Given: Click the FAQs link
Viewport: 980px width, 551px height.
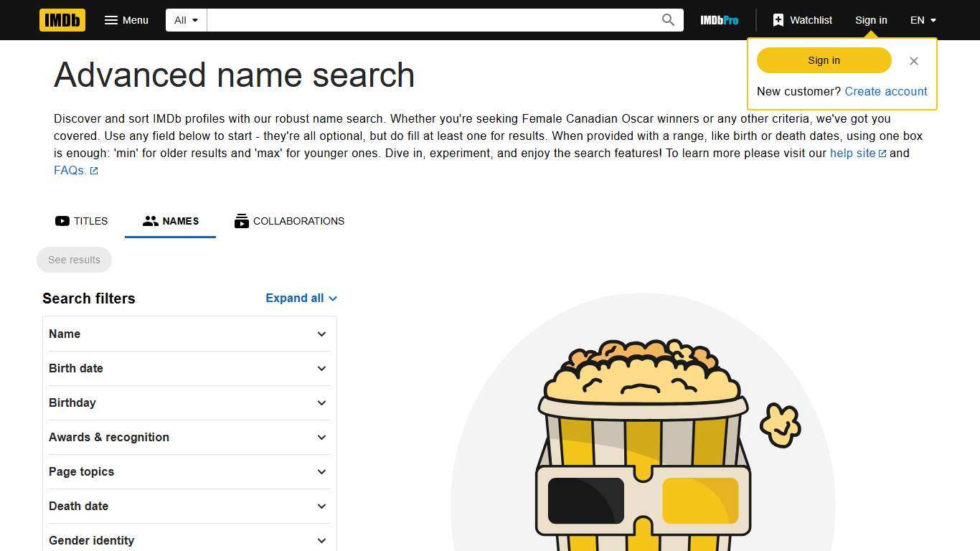Looking at the screenshot, I should pyautogui.click(x=69, y=170).
